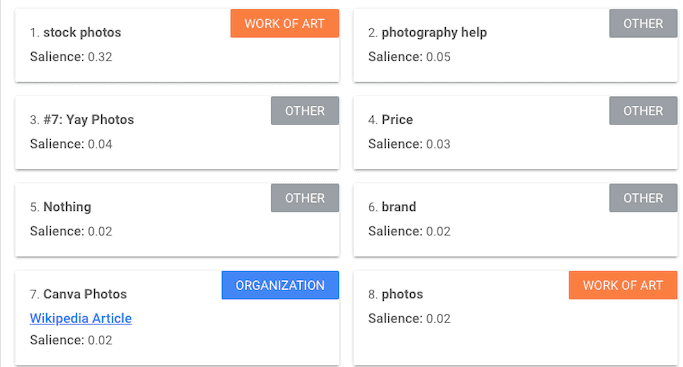Select the OTHER tag on photography help
This screenshot has width=683, height=367.
click(x=643, y=24)
